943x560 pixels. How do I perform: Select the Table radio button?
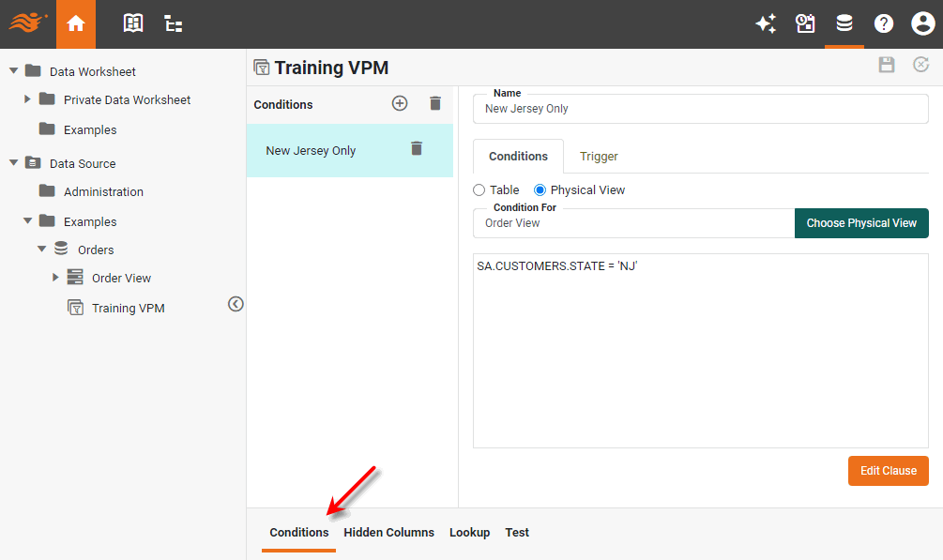click(479, 190)
